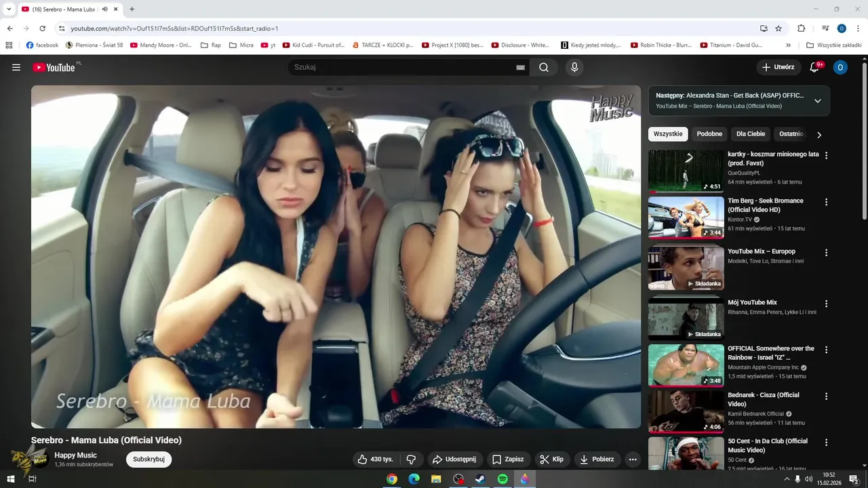Viewport: 868px width, 488px height.
Task: Open the YouTube hamburger guide menu
Action: tap(16, 67)
